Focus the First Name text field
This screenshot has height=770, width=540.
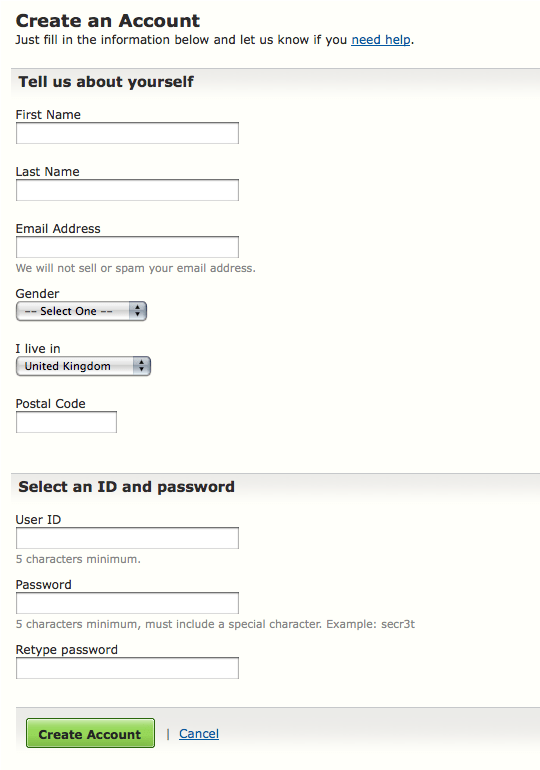click(127, 133)
